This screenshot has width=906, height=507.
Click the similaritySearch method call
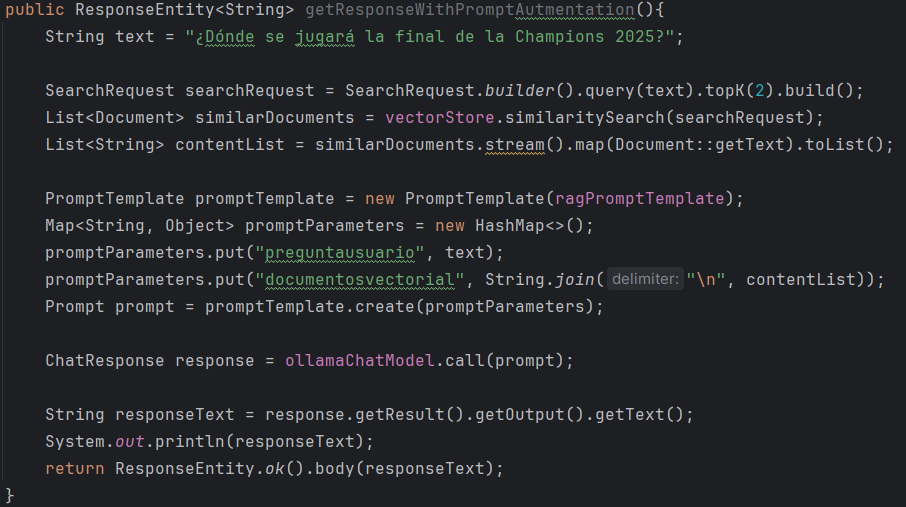click(614, 118)
